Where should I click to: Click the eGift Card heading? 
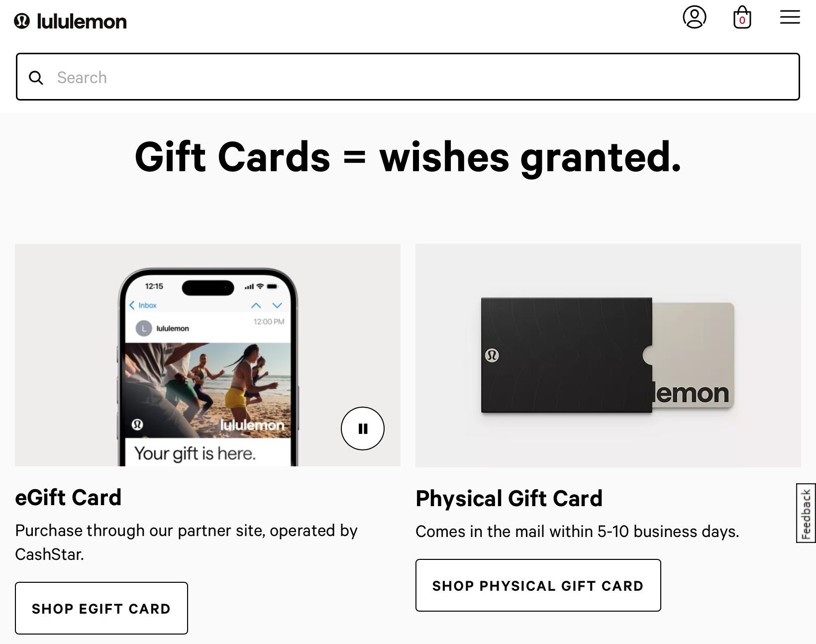(68, 497)
